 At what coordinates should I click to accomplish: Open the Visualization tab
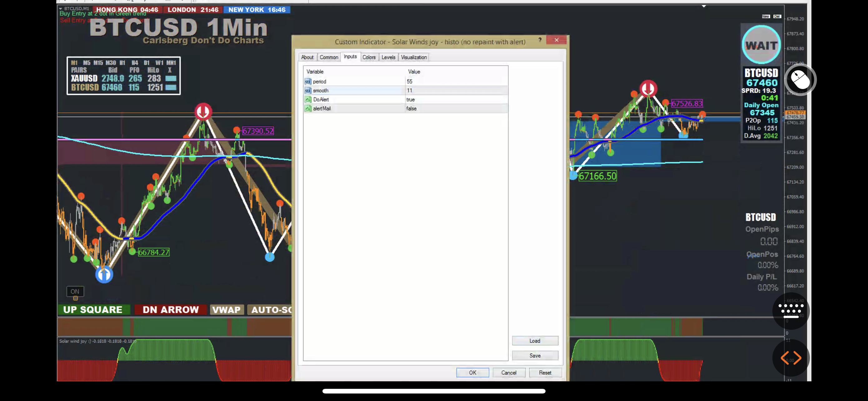tap(413, 57)
